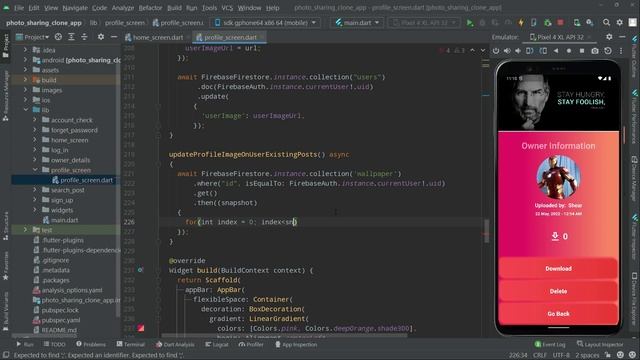Screen dimensions: 640x360
Task: Switch to home_screen.dart editor tab
Action: point(158,37)
